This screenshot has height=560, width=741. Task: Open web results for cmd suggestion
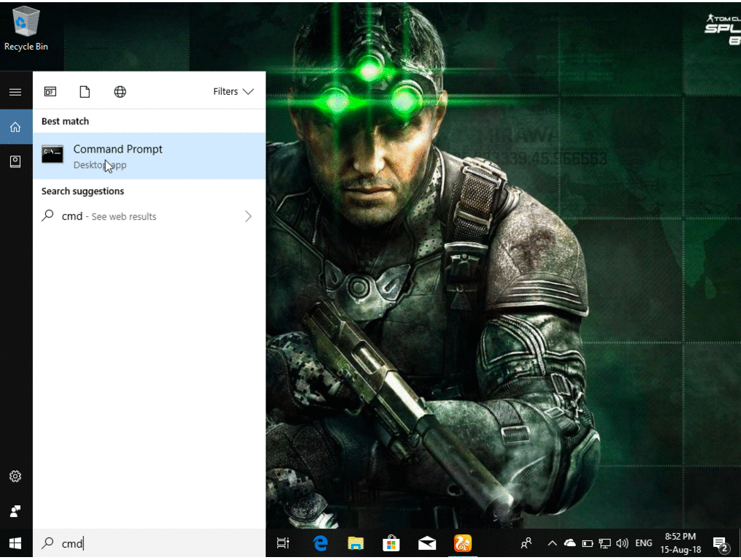pos(149,216)
